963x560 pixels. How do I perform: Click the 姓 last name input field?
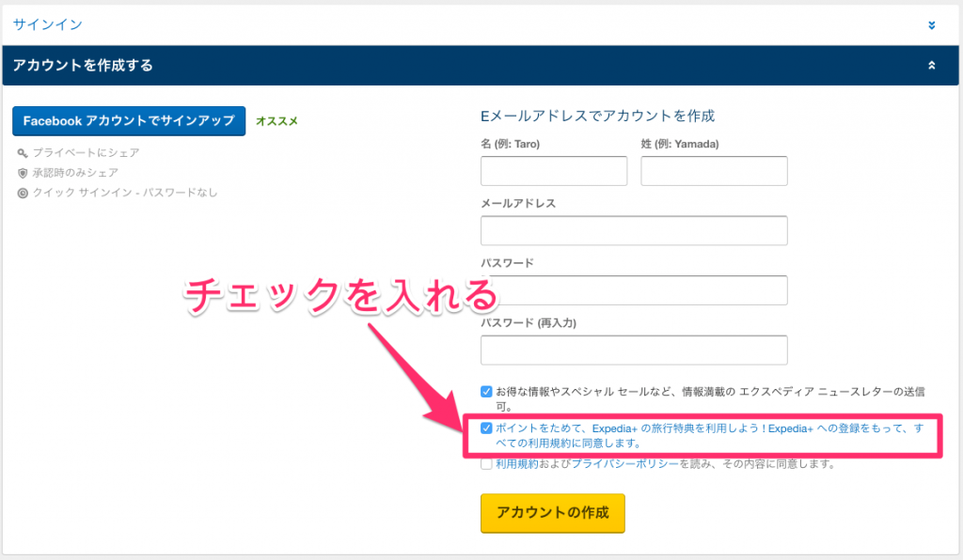[x=715, y=170]
